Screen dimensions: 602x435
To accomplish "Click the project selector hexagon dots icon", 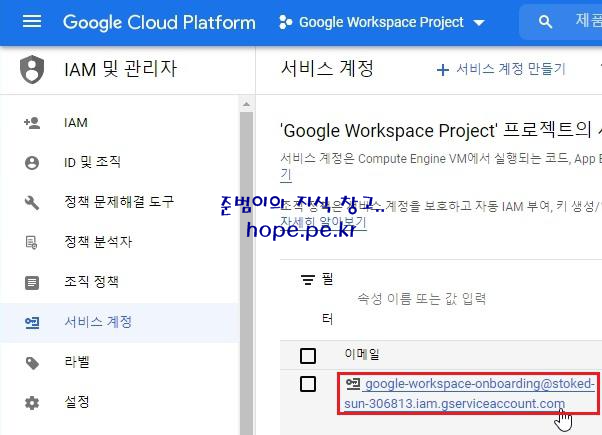I will tap(286, 22).
